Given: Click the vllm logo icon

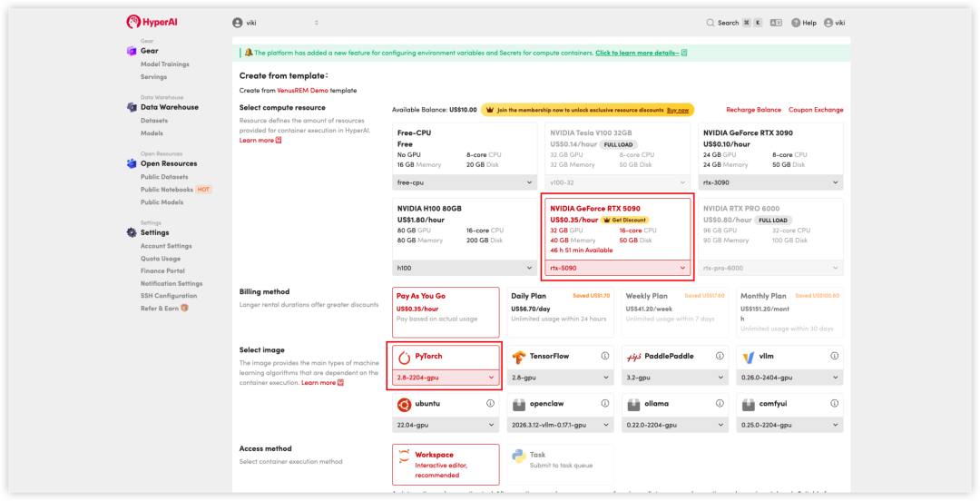Looking at the screenshot, I should [748, 357].
